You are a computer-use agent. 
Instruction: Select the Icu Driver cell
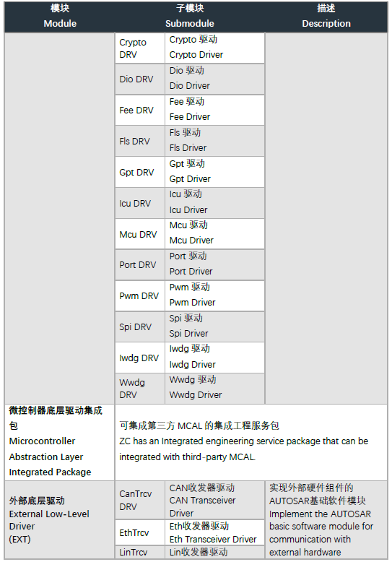point(214,203)
